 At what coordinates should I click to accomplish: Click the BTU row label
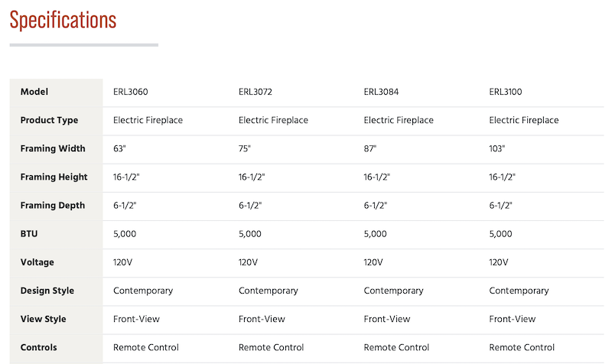29,234
